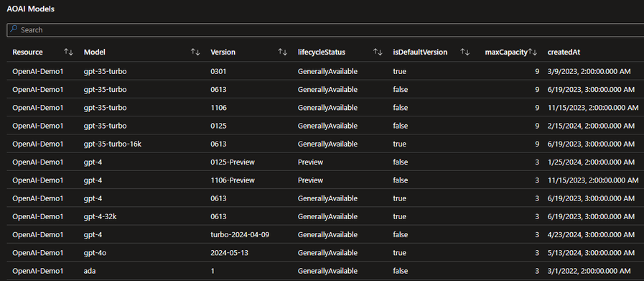Sort by isDefaultVersion arrows icon

pyautogui.click(x=465, y=52)
